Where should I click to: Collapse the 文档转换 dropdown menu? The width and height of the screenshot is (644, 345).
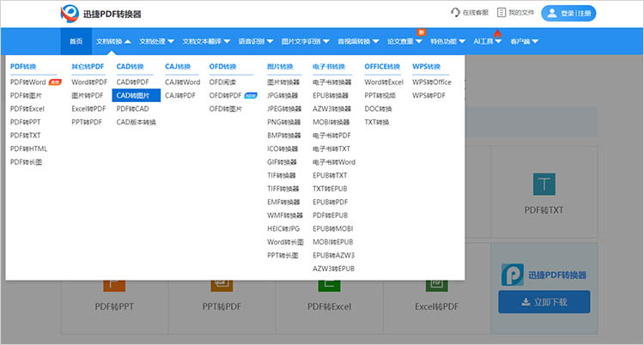point(113,41)
